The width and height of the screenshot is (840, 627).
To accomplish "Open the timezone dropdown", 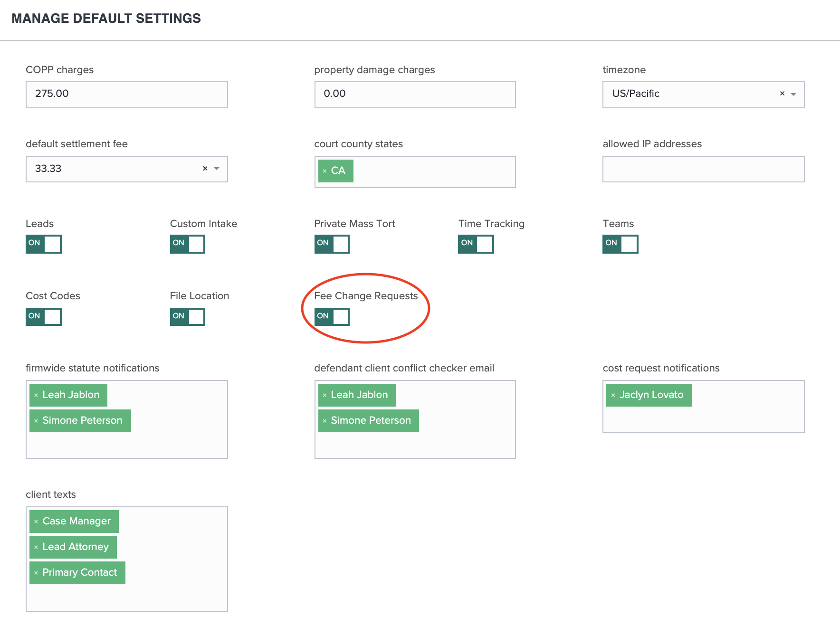I will (x=792, y=94).
